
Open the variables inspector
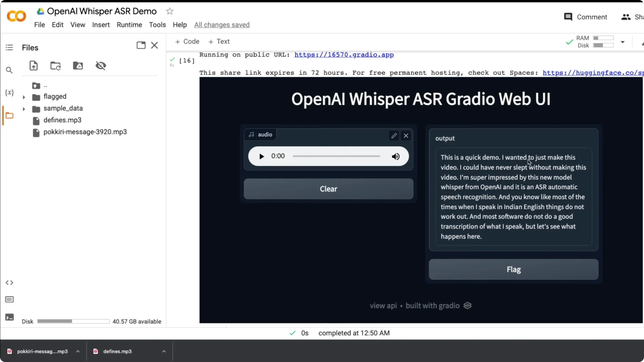(9, 93)
